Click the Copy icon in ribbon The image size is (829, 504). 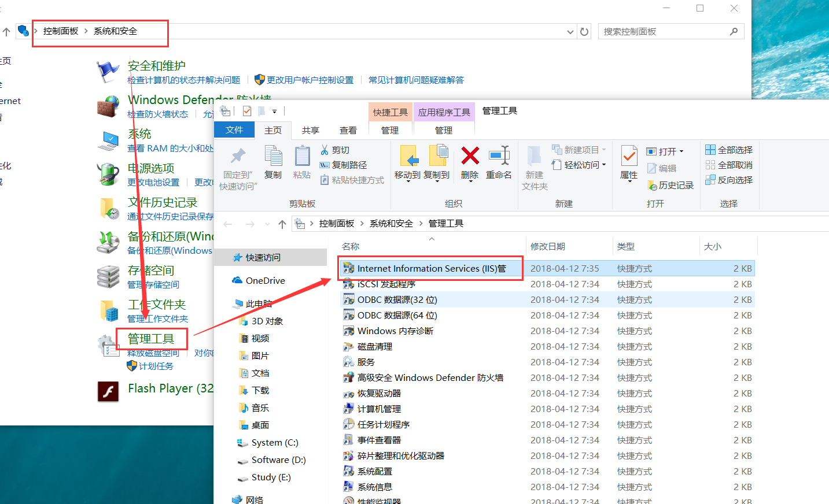click(273, 155)
